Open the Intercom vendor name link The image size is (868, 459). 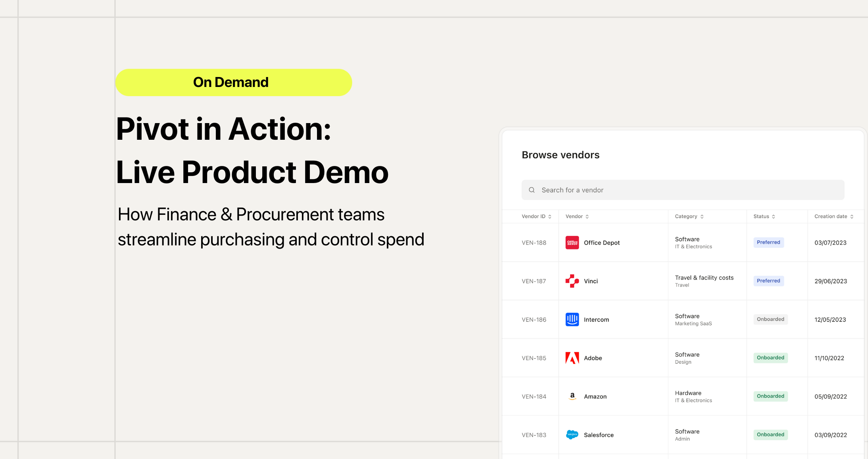coord(596,320)
